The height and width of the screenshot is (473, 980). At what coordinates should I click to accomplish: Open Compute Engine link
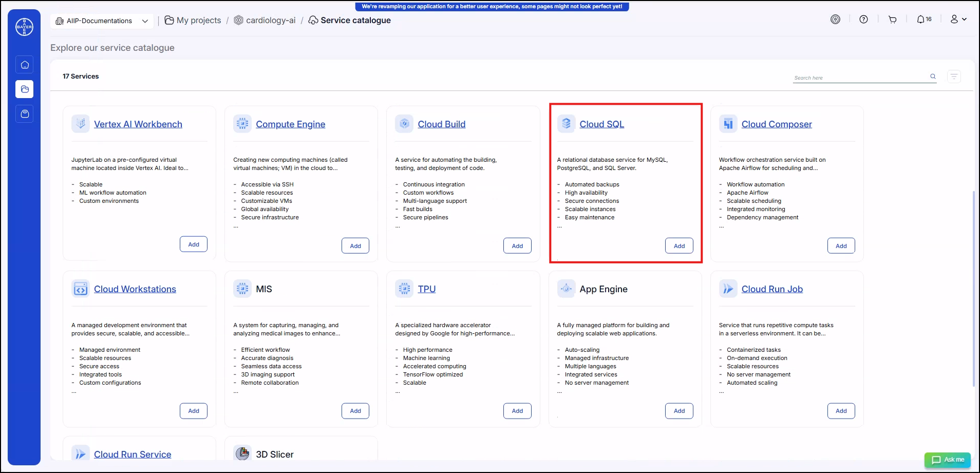tap(291, 124)
